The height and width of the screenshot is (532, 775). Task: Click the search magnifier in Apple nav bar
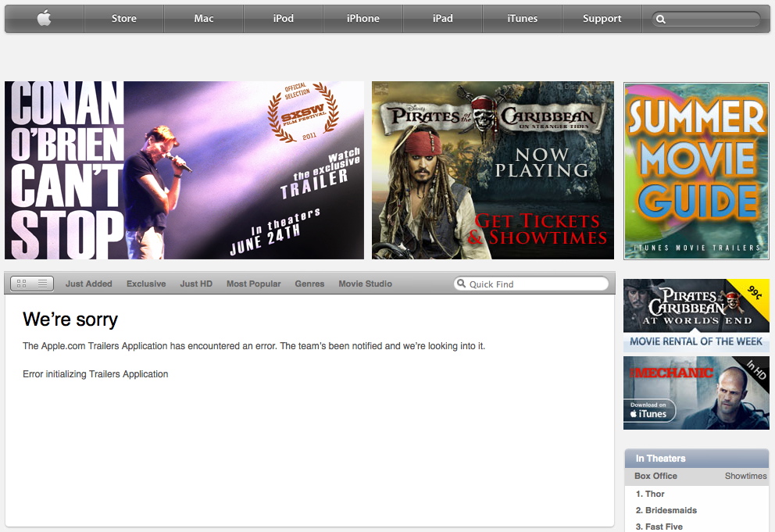(661, 20)
